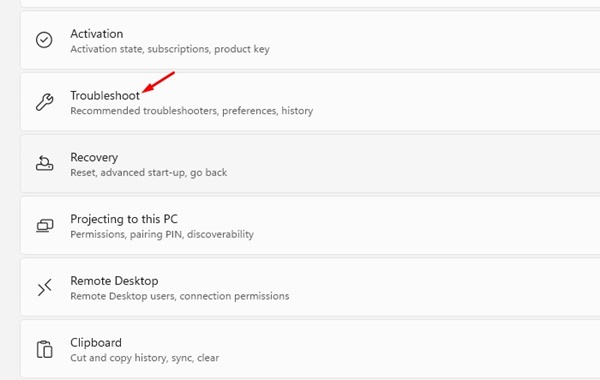Click the Projecting to this PC icon
This screenshot has height=380, width=600.
coord(44,225)
